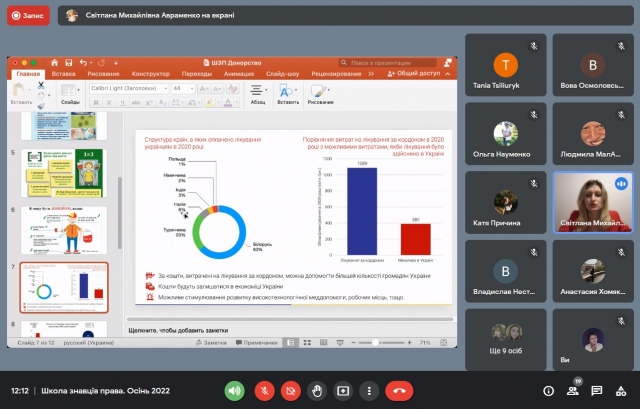Open the Конструктор ribbon tab
This screenshot has height=409, width=640.
point(151,74)
